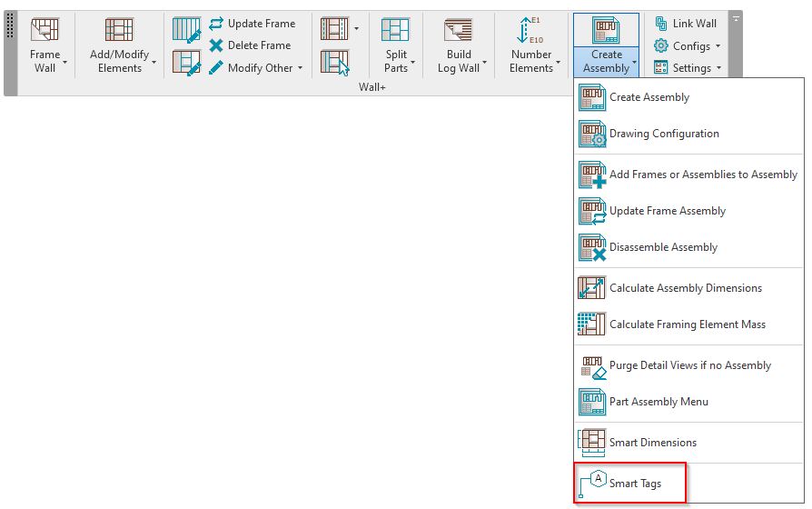Open Part Assembly Menu entry

(688, 401)
